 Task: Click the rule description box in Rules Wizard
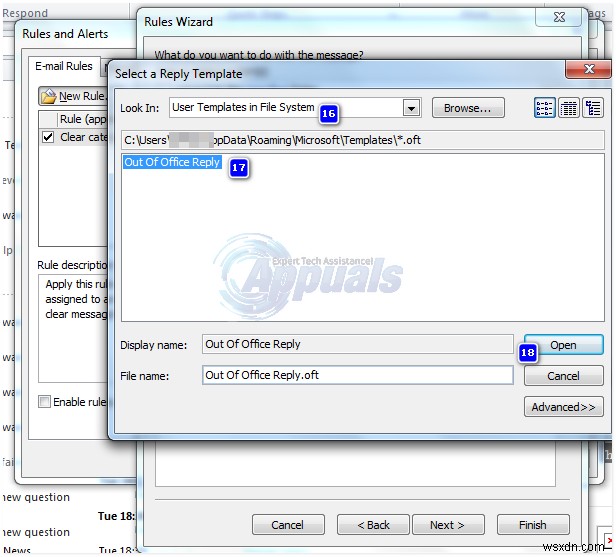point(355,463)
